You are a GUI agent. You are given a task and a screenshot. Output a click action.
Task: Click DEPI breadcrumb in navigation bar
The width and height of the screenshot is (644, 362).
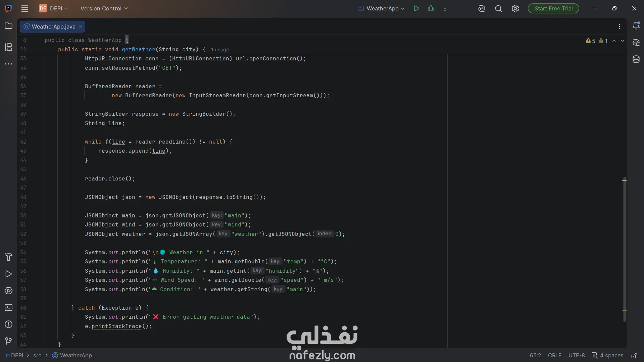point(14,356)
